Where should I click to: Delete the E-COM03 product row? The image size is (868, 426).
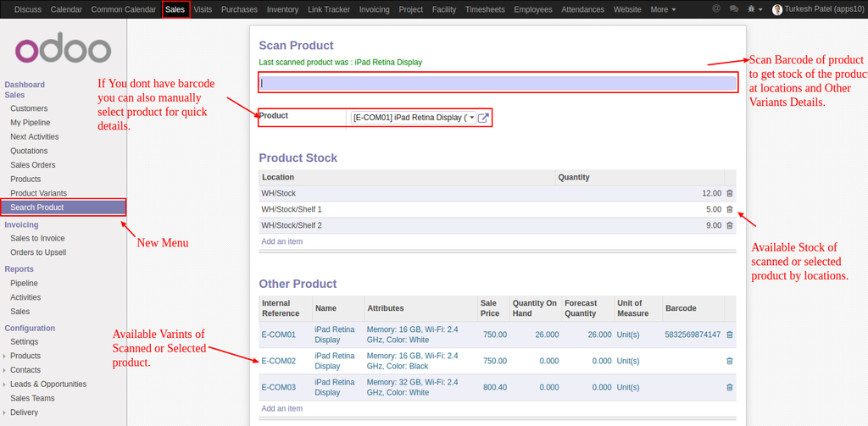(x=729, y=388)
